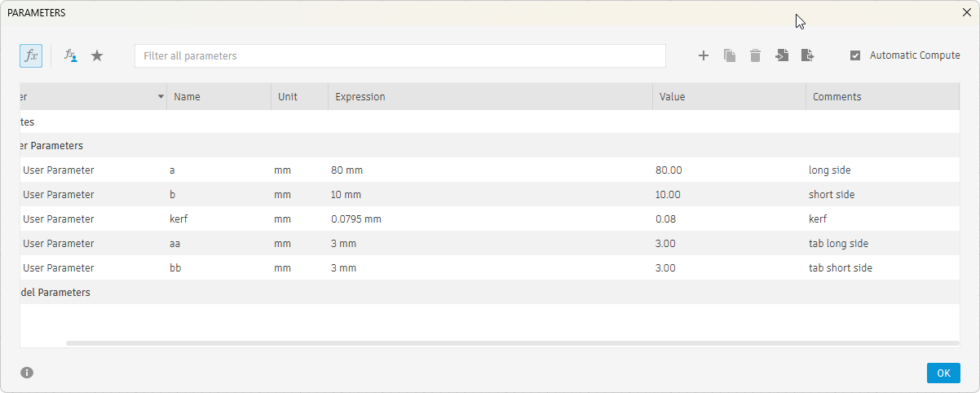
Task: Click the export parameters icon
Action: [807, 55]
